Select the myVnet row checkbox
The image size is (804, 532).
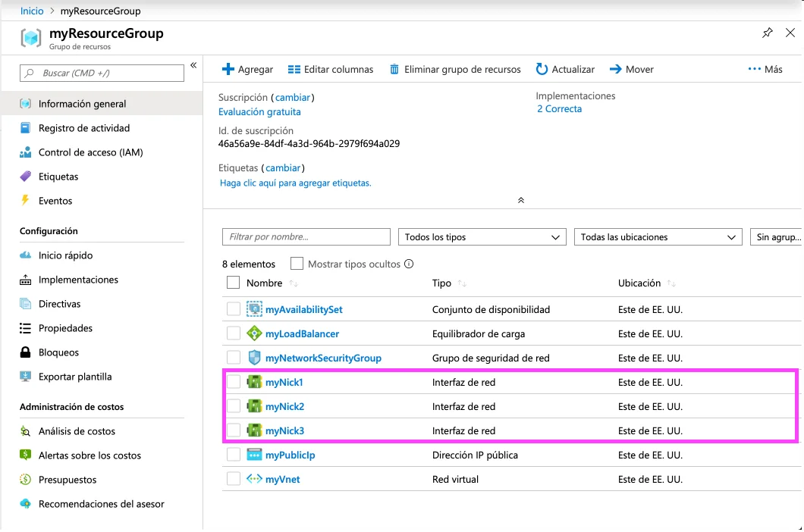(234, 479)
